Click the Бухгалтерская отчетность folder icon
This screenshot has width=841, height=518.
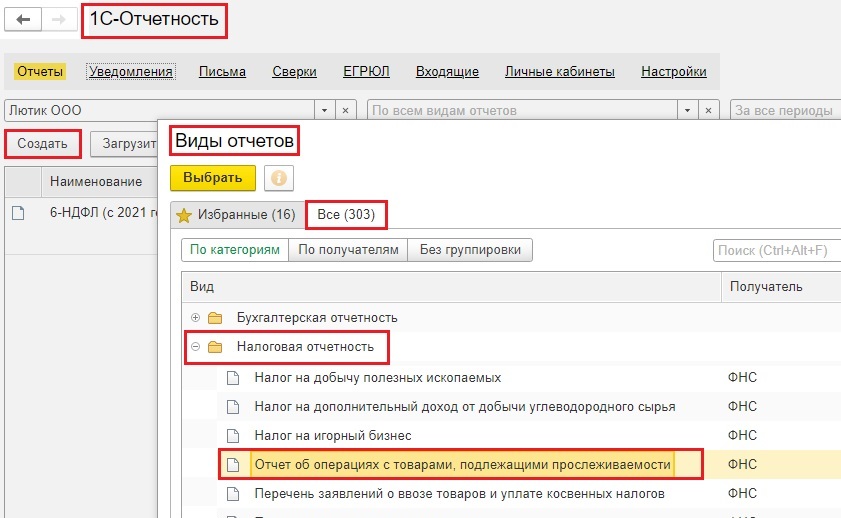coord(215,318)
